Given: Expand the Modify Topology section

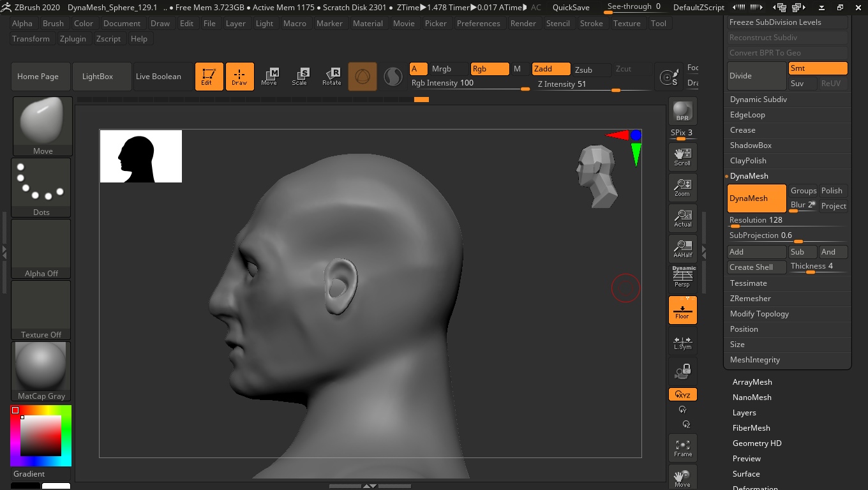Looking at the screenshot, I should pos(759,314).
